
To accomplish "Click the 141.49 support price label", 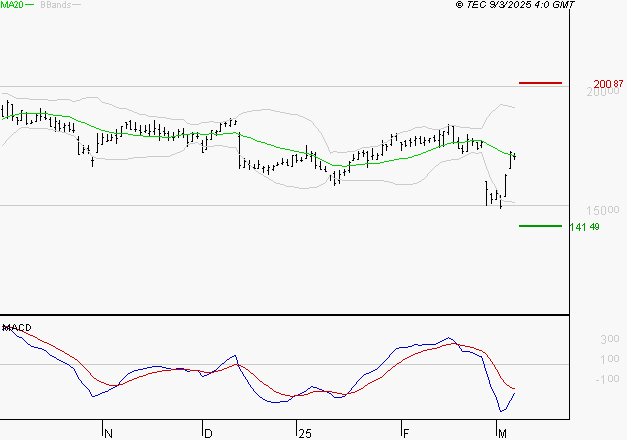I will [584, 227].
